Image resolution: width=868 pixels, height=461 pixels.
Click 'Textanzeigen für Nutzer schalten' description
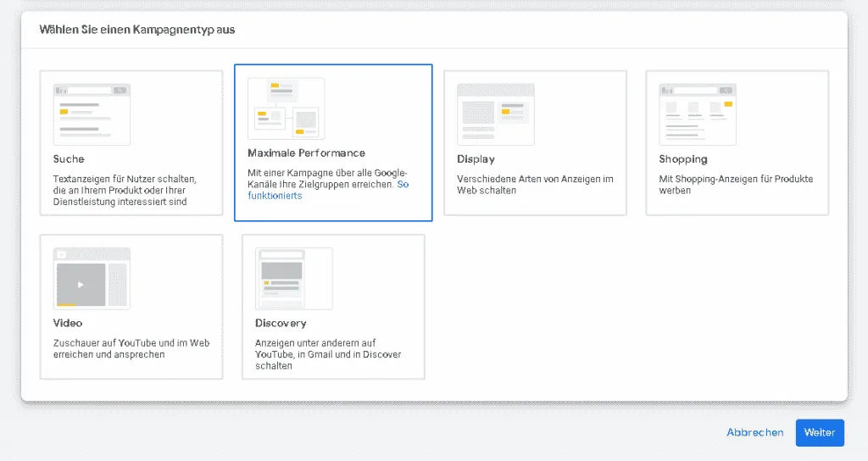tap(125, 191)
